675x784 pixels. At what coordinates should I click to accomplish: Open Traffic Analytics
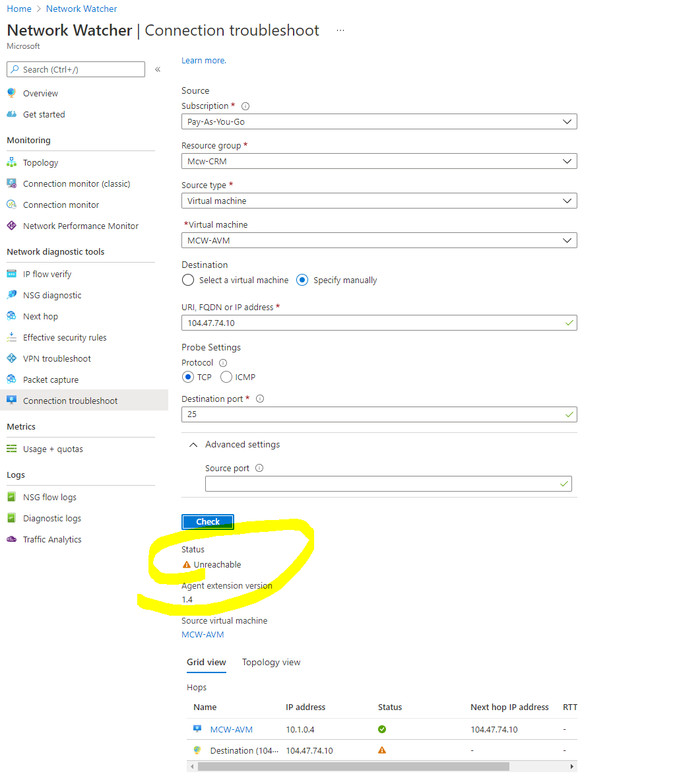pyautogui.click(x=51, y=539)
